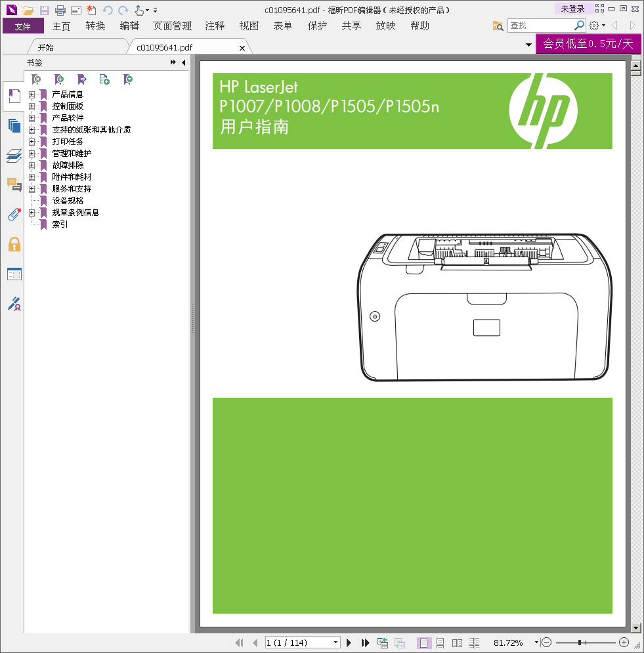Close the c01095641.pdf tab
The height and width of the screenshot is (653, 644).
tap(242, 49)
